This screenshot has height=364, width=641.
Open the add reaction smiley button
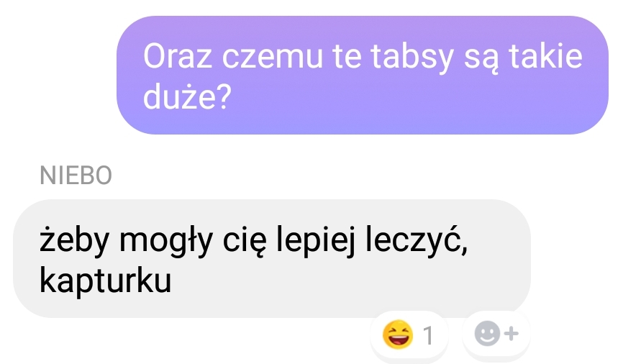tap(496, 334)
